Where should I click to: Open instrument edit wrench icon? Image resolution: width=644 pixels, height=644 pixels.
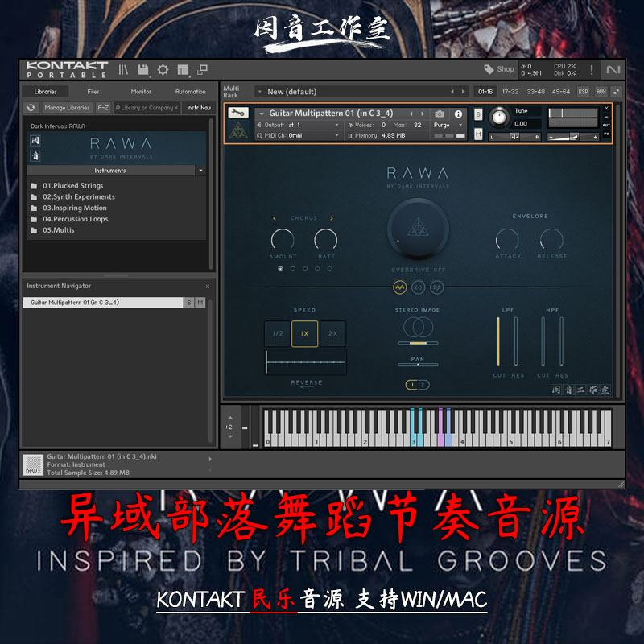click(238, 112)
